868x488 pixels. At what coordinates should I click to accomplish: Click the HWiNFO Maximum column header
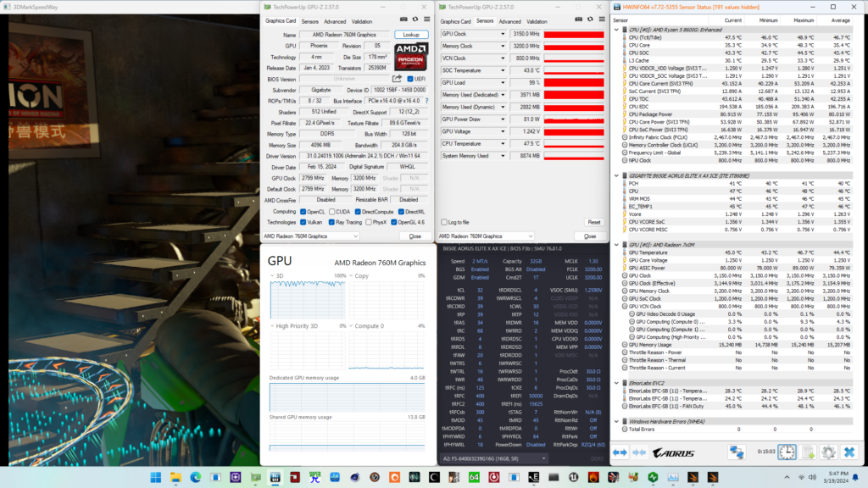804,20
